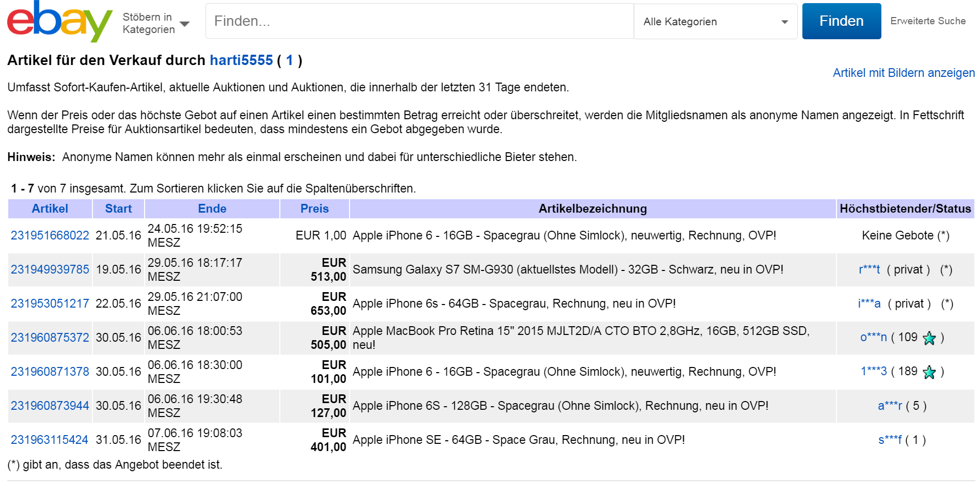This screenshot has width=980, height=496.
Task: Open bidder r***t profile
Action: 870,269
